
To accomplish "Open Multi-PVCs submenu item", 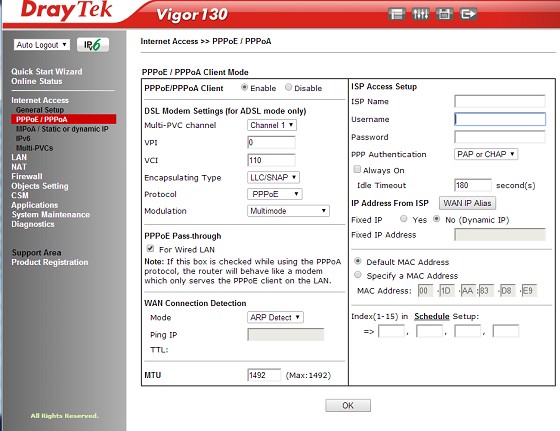I will 34,148.
